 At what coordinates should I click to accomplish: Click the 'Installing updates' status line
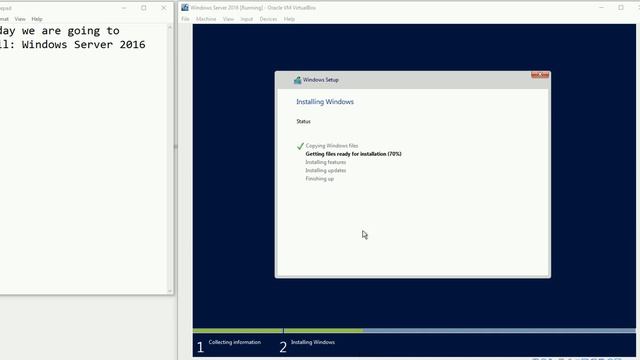[326, 170]
